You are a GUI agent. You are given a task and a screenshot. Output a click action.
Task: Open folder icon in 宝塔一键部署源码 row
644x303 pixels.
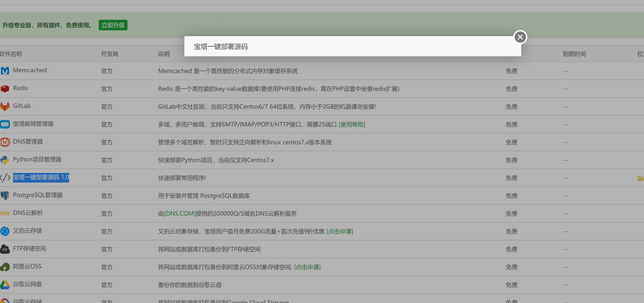coord(640,178)
